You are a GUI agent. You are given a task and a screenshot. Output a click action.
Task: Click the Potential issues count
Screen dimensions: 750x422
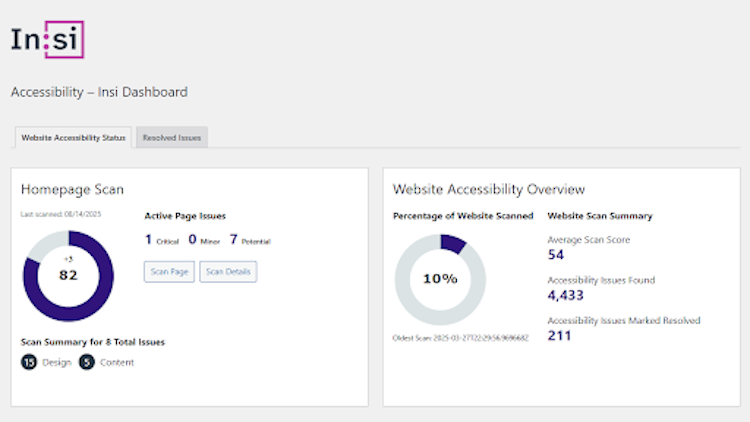(233, 240)
